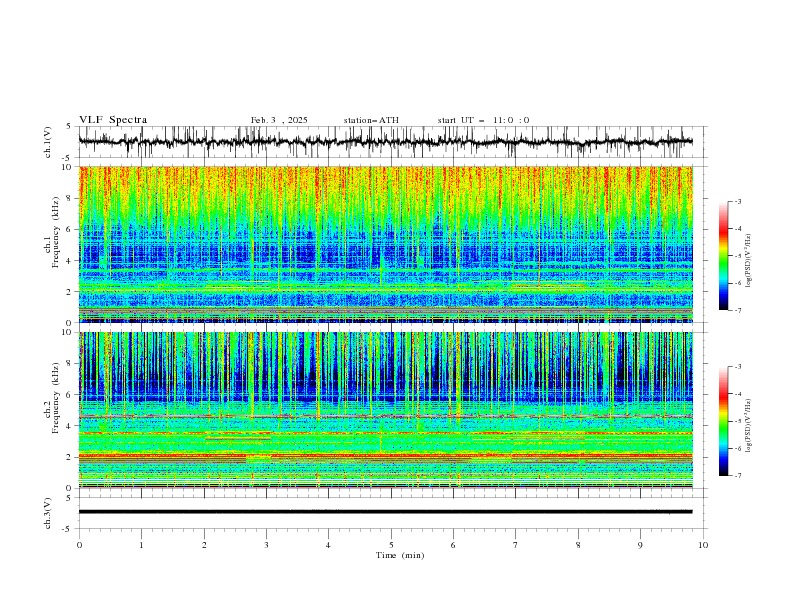Click the log(PSD) label beside the ch.2 color bar
792x612 pixels.
(749, 425)
